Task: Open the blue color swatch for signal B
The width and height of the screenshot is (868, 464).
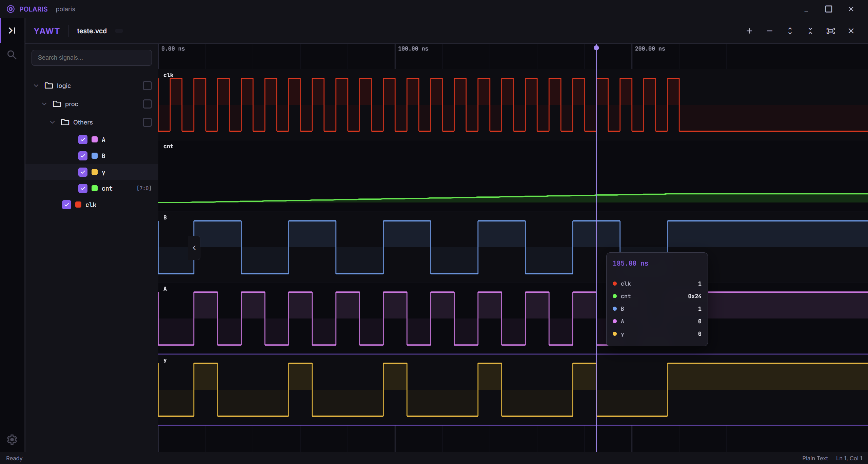Action: (95, 156)
